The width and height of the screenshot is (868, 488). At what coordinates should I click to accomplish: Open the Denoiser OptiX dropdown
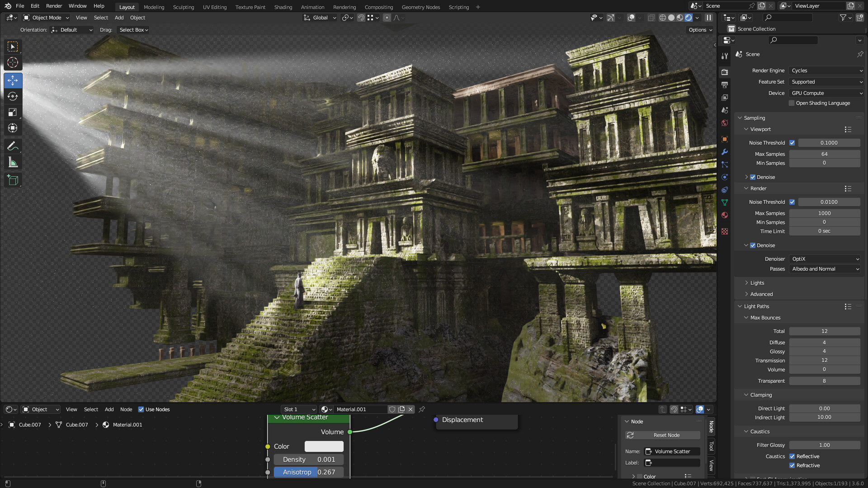[x=825, y=259]
